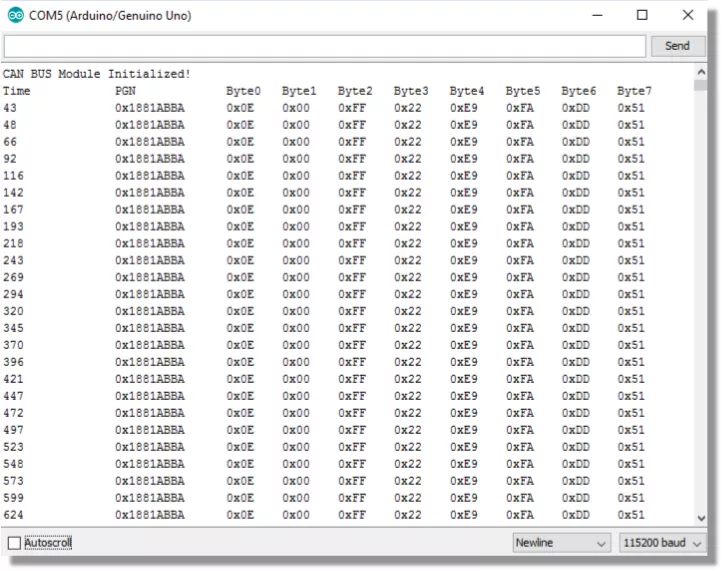Image resolution: width=723 pixels, height=571 pixels.
Task: Click the time value '548'
Action: coord(13,464)
